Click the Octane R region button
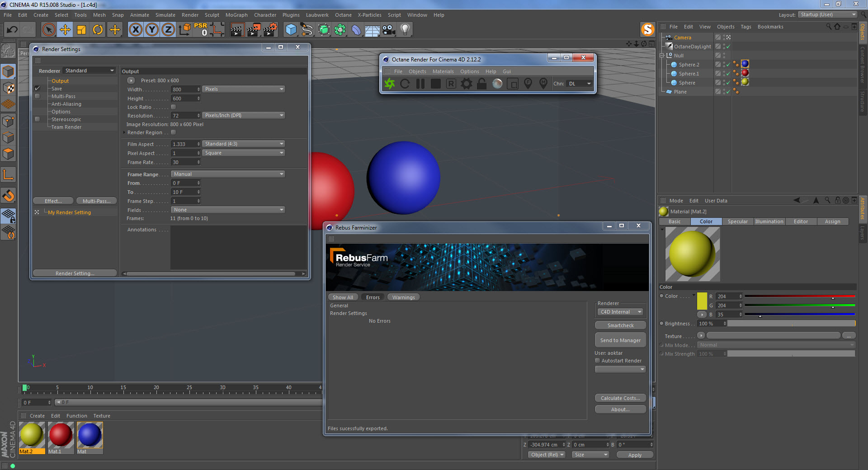The image size is (868, 470). pos(451,84)
